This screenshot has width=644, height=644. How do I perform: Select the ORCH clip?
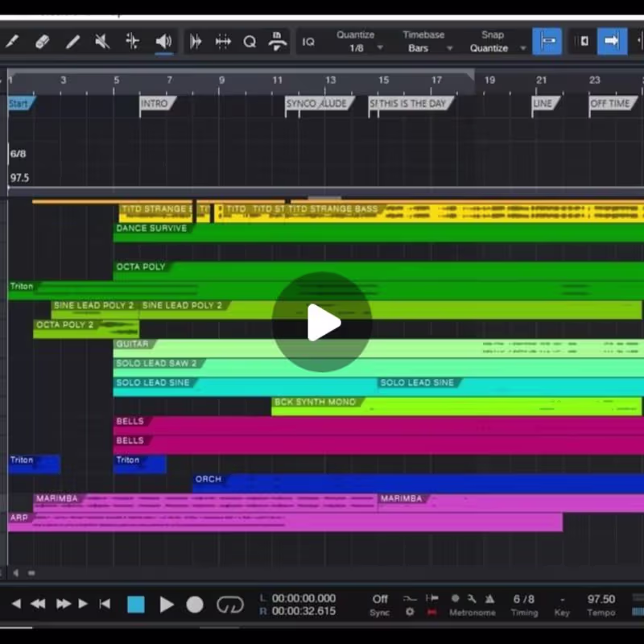click(418, 484)
